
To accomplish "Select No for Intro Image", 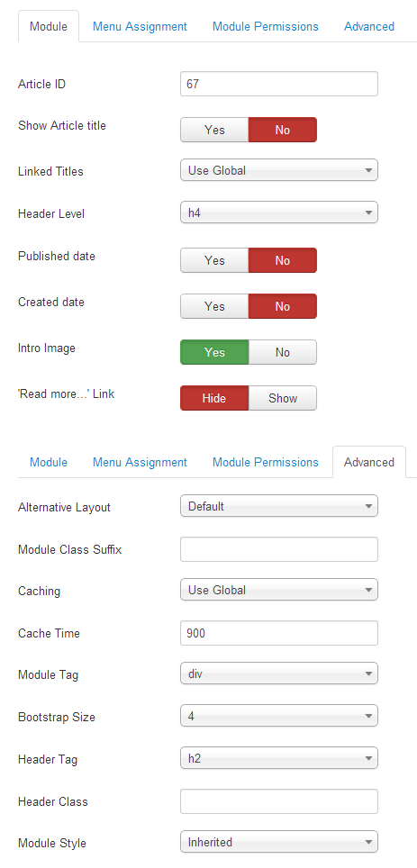I will pos(283,352).
